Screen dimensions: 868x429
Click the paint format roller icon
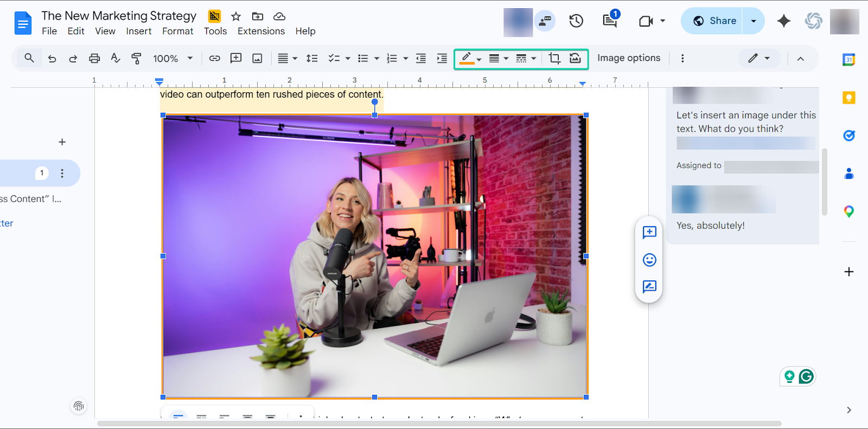(137, 58)
